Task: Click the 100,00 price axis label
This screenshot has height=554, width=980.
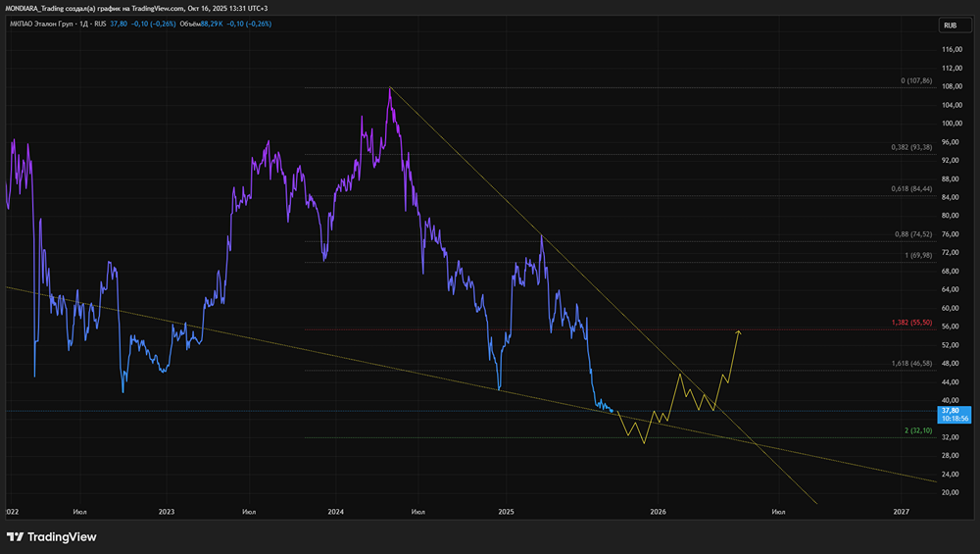Action: [952, 124]
